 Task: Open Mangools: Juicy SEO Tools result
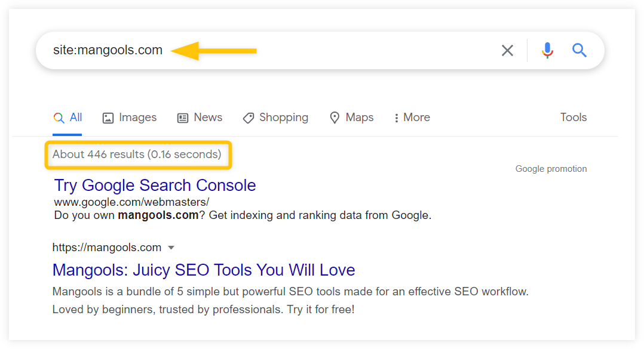tap(204, 270)
